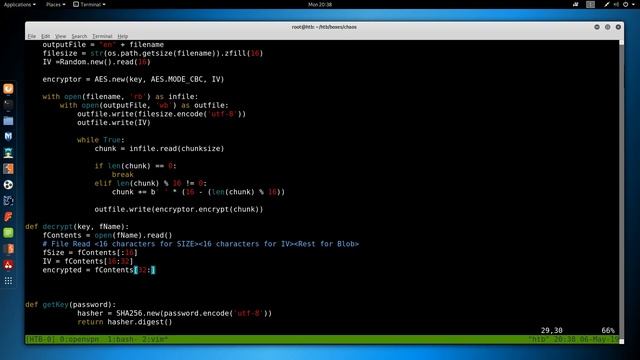Maximize the terminal window
The height and width of the screenshot is (360, 640).
(608, 27)
